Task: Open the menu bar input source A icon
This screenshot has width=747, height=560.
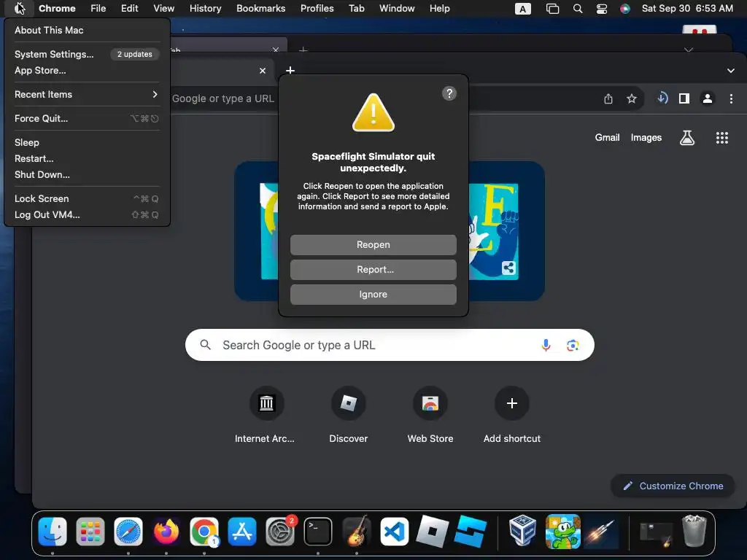Action: click(522, 9)
